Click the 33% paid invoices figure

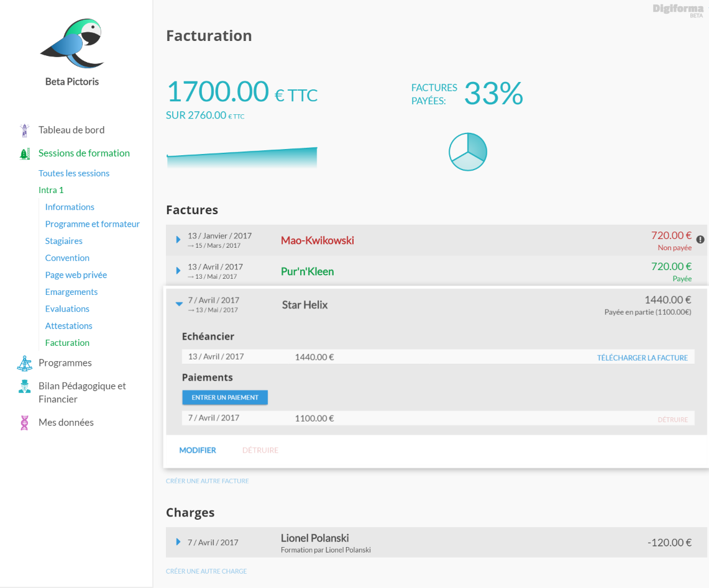click(x=493, y=94)
